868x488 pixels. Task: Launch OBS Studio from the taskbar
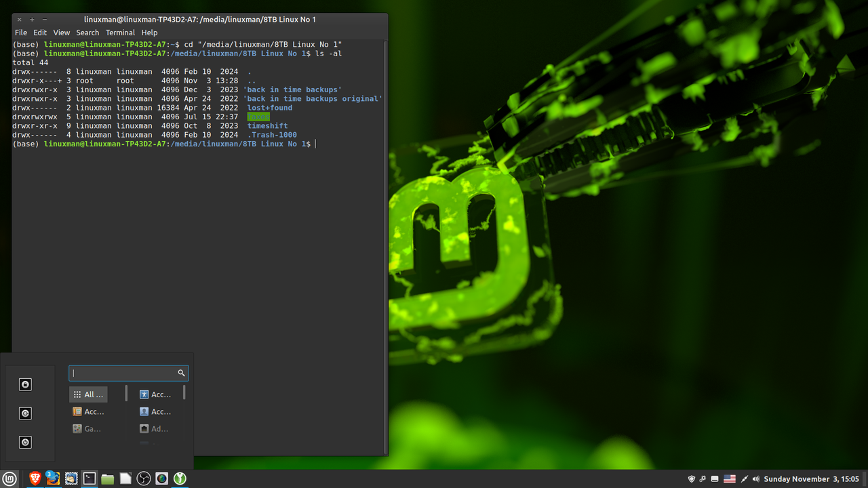(x=144, y=479)
